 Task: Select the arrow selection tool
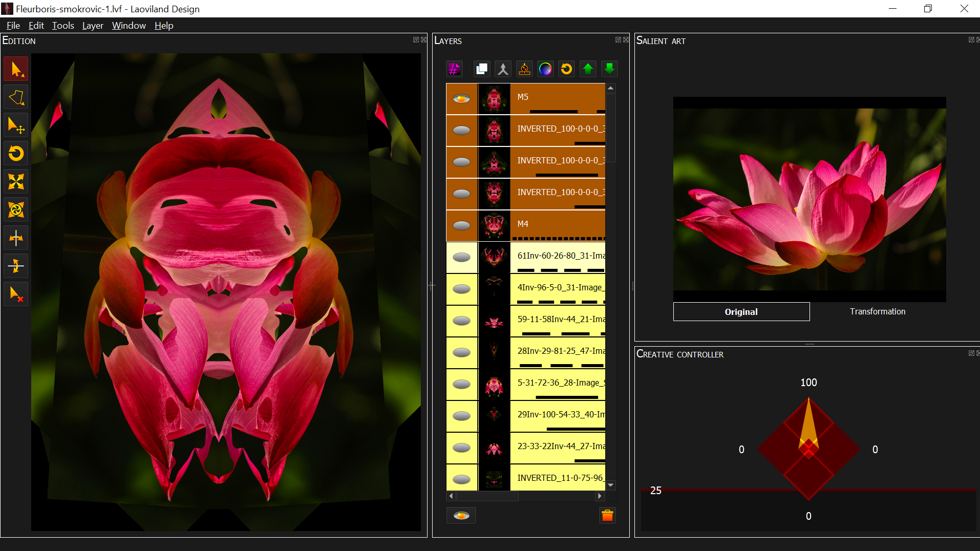(16, 69)
